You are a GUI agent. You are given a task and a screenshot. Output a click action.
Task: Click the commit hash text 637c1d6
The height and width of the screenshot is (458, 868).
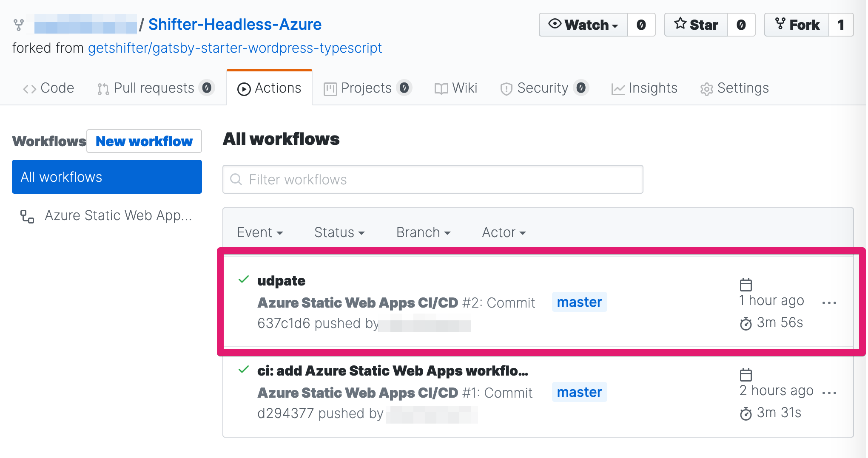tap(284, 323)
